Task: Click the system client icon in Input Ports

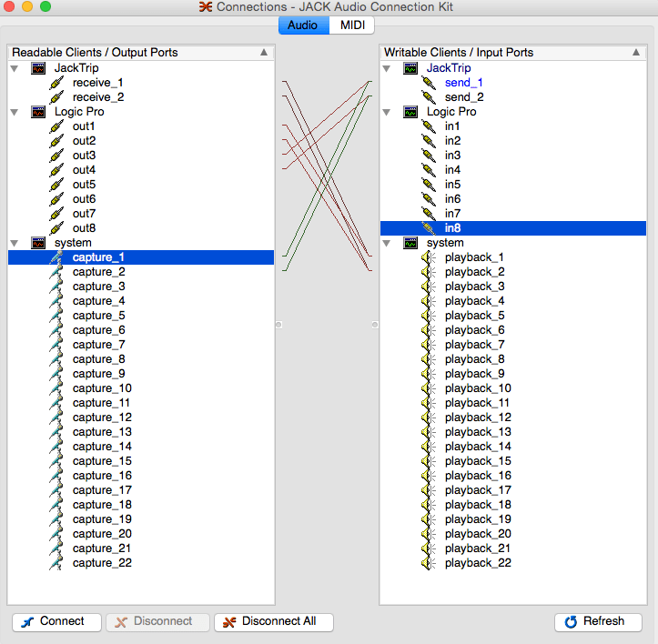Action: (x=410, y=243)
